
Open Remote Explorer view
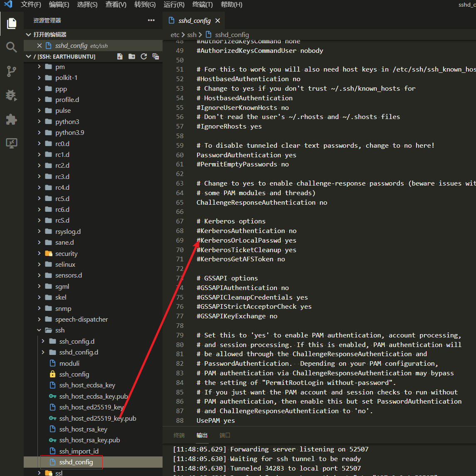click(x=12, y=144)
